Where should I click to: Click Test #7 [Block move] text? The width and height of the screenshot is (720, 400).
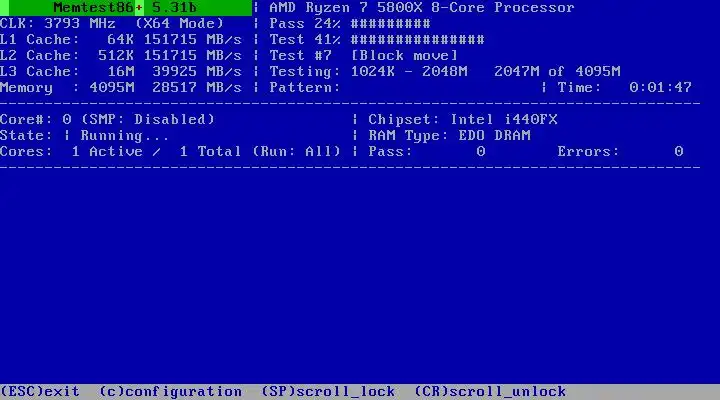[x=364, y=56]
